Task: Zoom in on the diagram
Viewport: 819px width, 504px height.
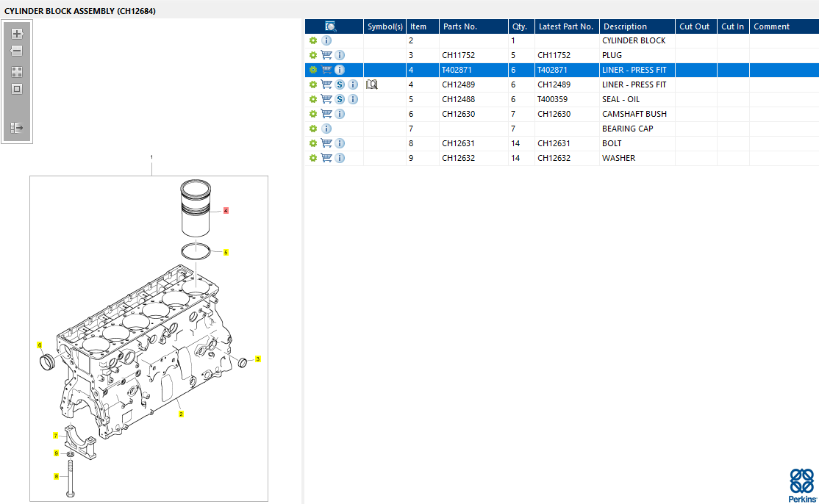Action: point(17,34)
